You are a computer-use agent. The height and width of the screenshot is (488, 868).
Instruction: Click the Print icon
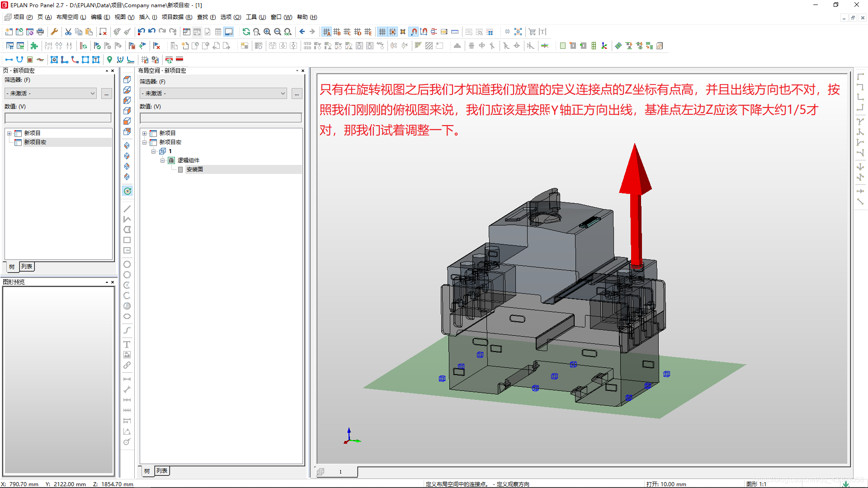pos(40,32)
